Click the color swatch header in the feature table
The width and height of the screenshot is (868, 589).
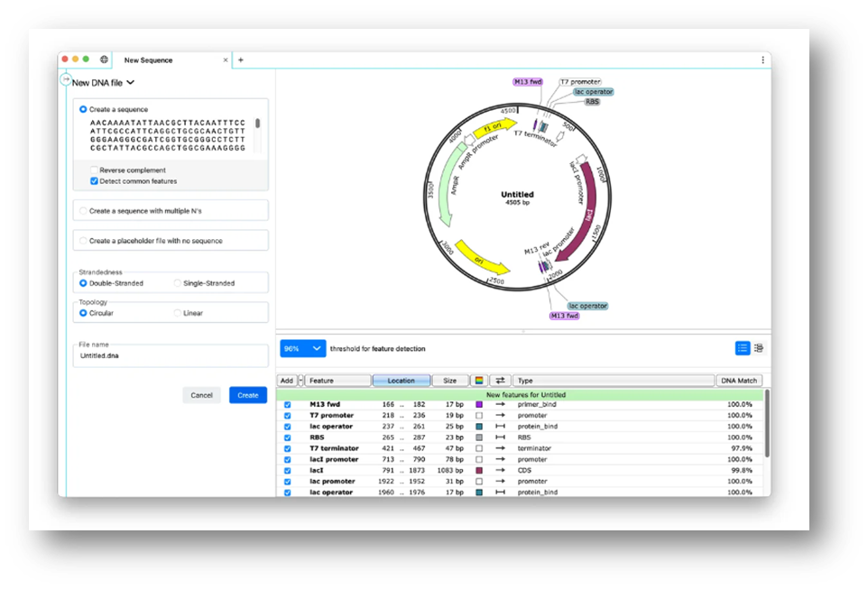point(478,380)
